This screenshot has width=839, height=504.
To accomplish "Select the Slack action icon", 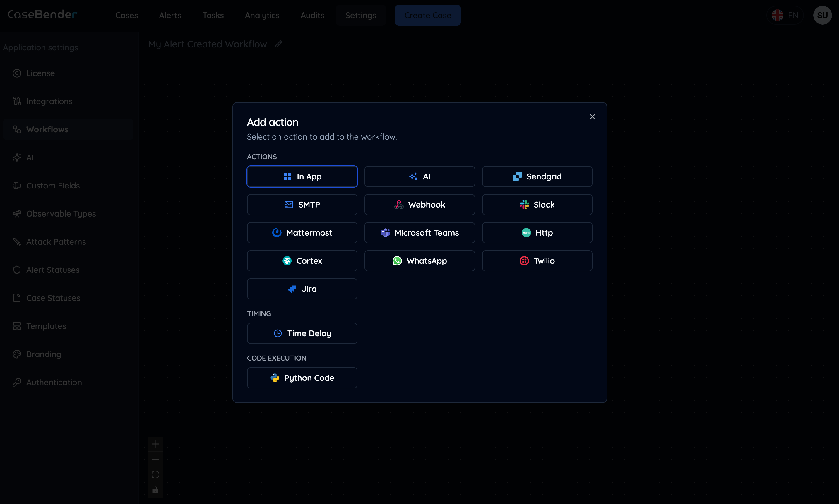I will click(x=524, y=205).
